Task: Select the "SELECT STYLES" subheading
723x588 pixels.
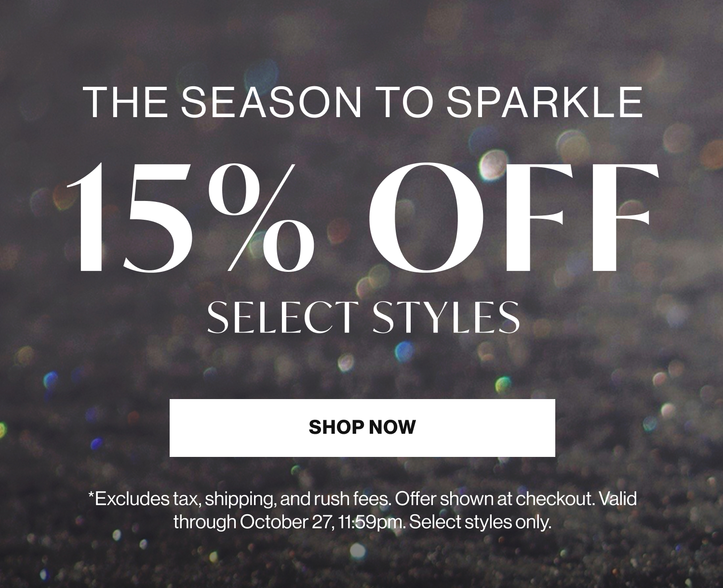Action: point(363,317)
